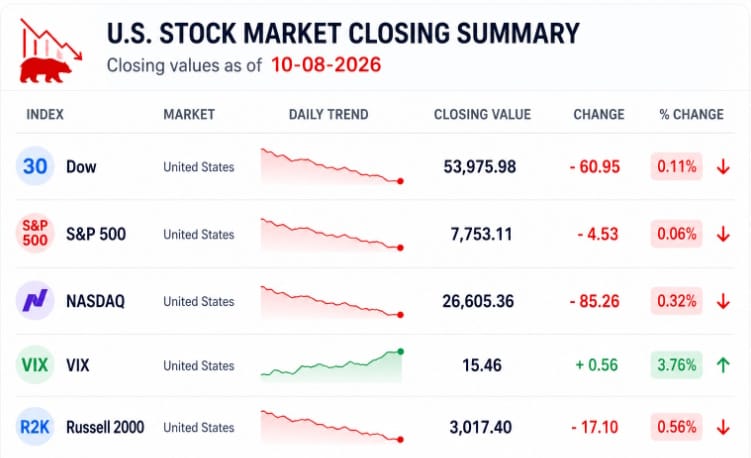Open the VIX green trend sparkline

tap(332, 365)
